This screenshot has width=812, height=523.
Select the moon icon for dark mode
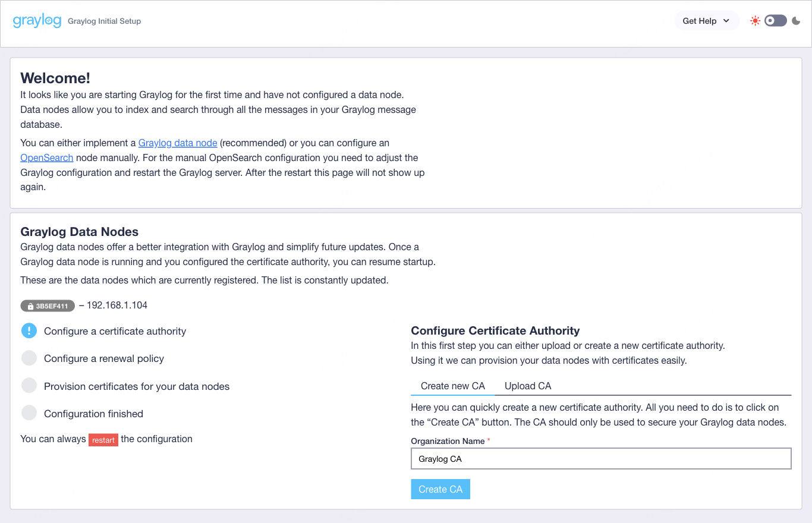(x=797, y=20)
